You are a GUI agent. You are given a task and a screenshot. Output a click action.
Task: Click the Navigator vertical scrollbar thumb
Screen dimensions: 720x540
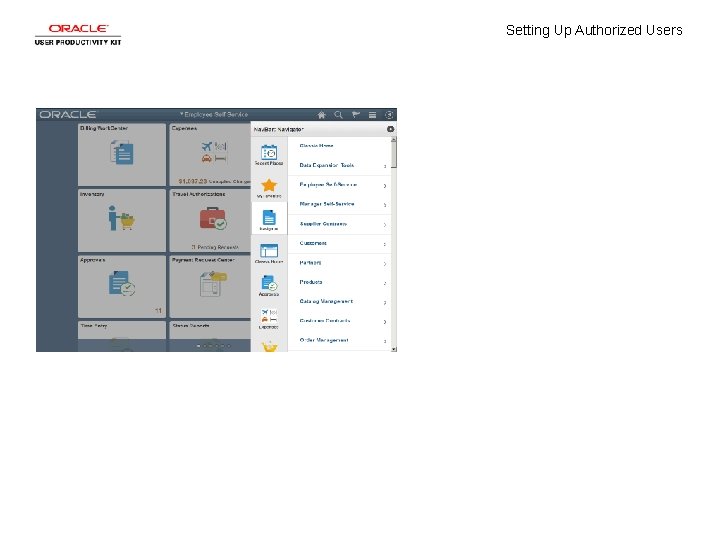coord(394,155)
